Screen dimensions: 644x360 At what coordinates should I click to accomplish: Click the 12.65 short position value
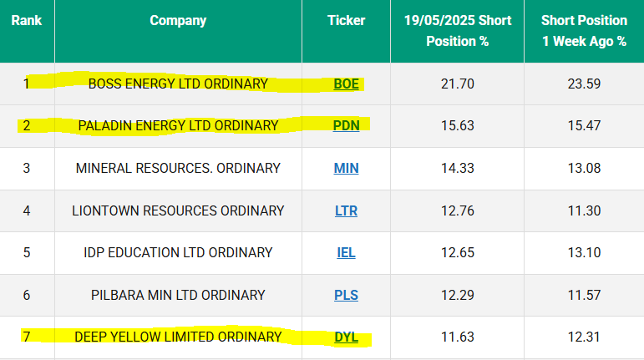point(457,252)
